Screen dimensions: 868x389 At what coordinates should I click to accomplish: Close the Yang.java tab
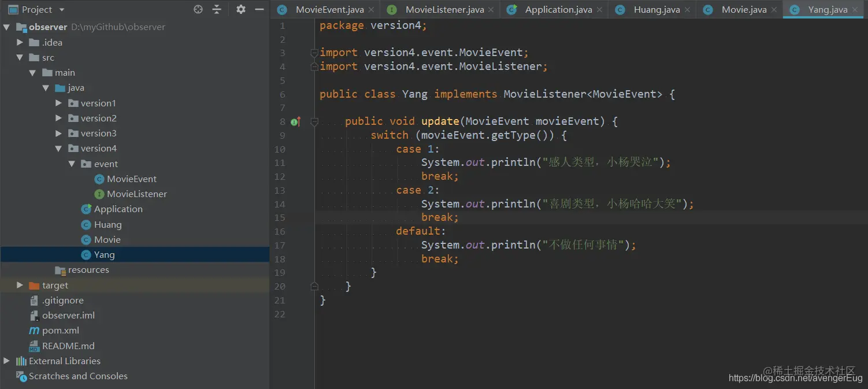click(855, 10)
